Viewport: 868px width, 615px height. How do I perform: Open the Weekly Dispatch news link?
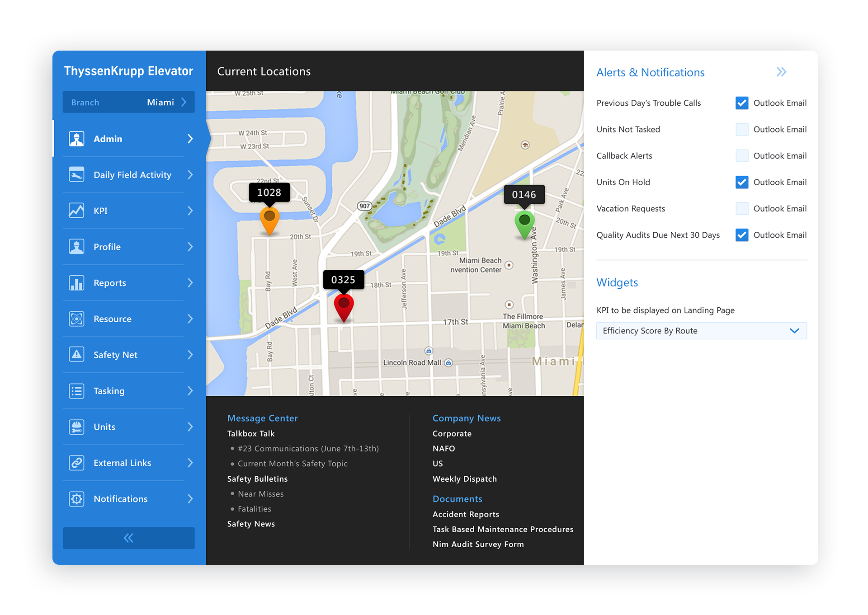(x=464, y=479)
